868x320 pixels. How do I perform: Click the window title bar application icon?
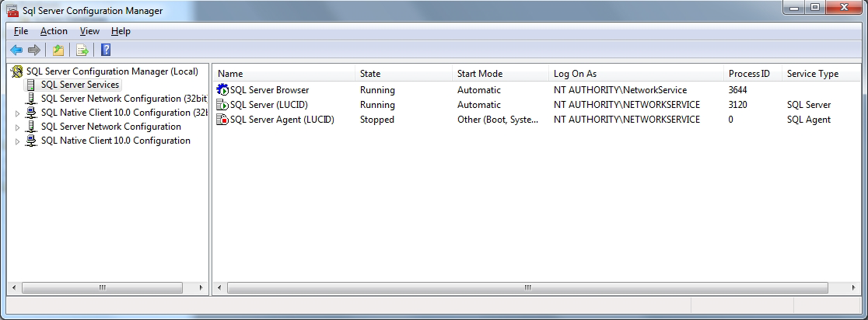point(12,11)
